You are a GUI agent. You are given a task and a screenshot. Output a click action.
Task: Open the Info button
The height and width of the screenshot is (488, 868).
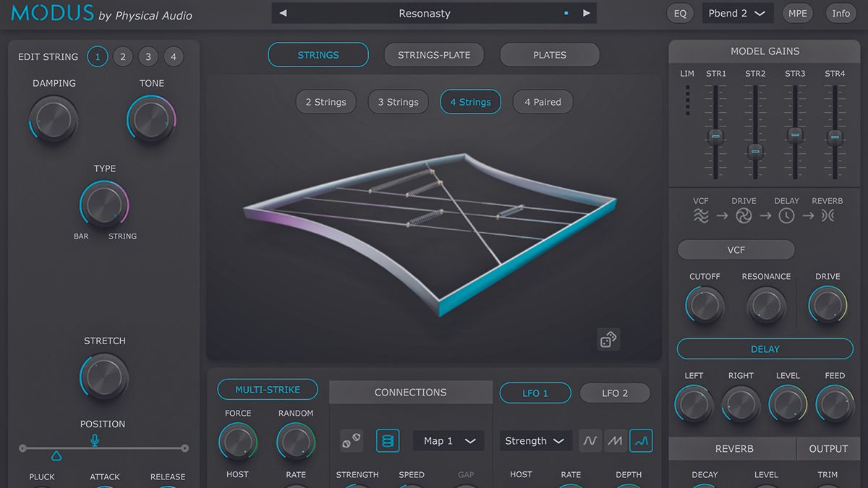click(841, 13)
